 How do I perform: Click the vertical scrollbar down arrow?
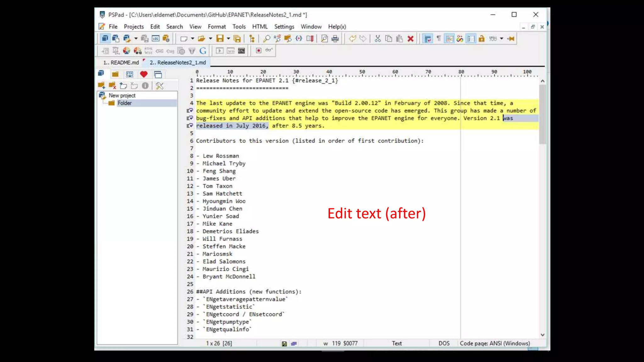coord(542,335)
